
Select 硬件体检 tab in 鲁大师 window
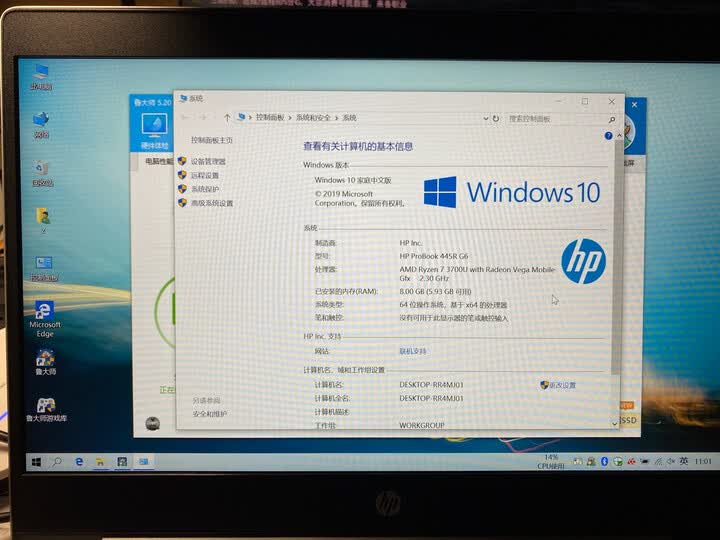pos(154,132)
